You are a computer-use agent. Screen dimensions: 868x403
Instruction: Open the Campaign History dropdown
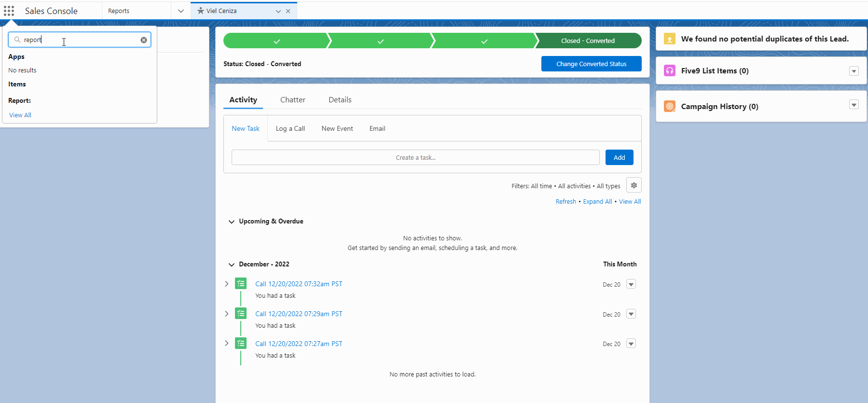click(854, 105)
